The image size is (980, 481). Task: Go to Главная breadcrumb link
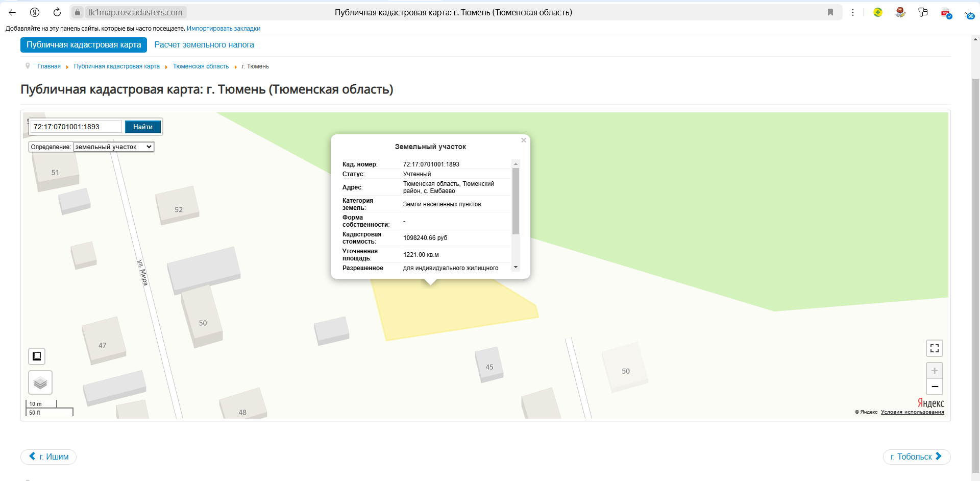(49, 66)
